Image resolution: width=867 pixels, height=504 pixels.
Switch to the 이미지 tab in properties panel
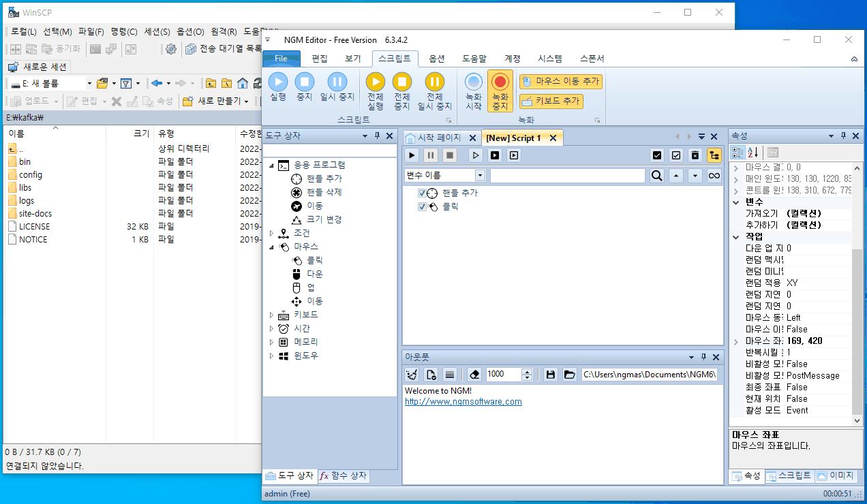click(835, 475)
